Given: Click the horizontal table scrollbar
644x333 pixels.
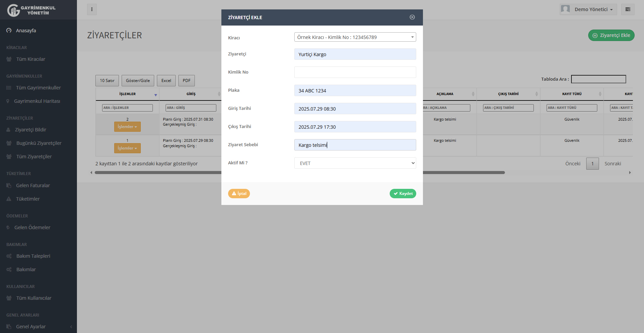Looking at the screenshot, I should pyautogui.click(x=464, y=173).
